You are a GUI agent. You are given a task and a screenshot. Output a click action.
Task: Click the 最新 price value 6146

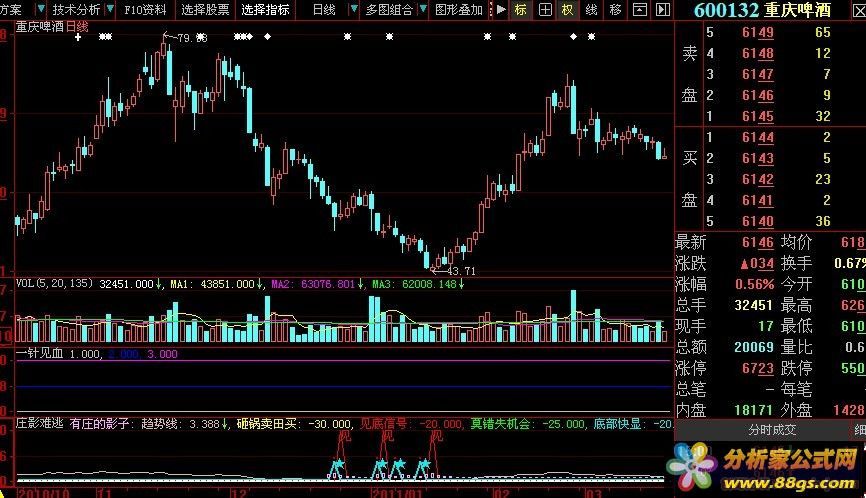758,242
